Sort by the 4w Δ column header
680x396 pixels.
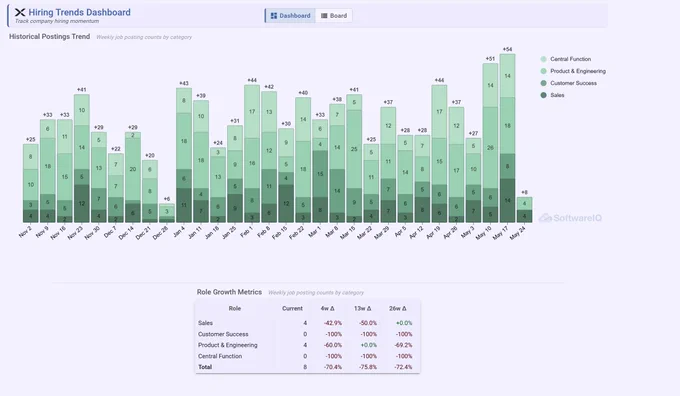(327, 308)
